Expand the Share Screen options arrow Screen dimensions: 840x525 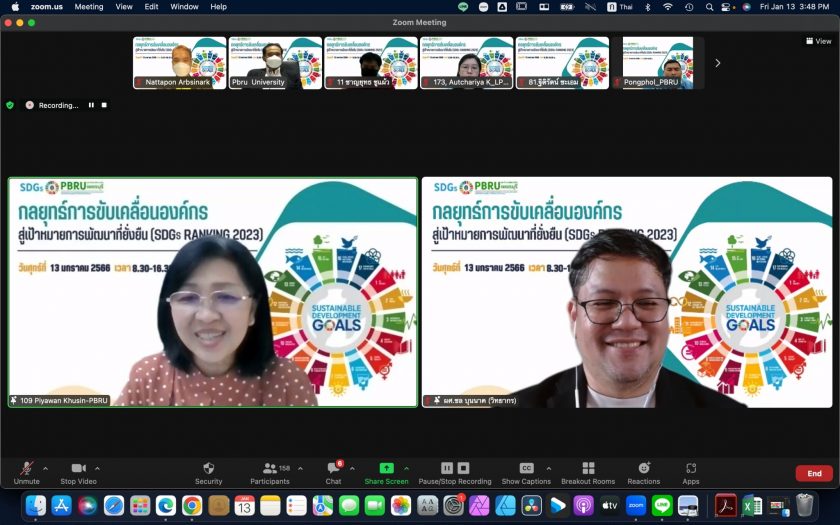click(x=406, y=468)
